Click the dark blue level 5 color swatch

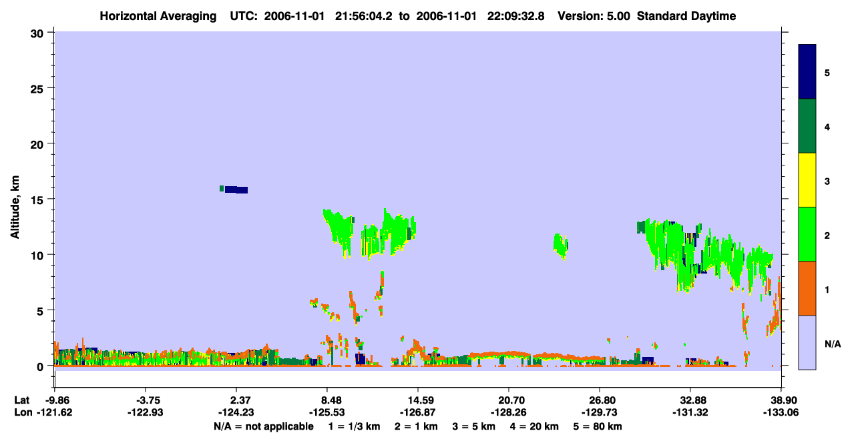click(807, 72)
